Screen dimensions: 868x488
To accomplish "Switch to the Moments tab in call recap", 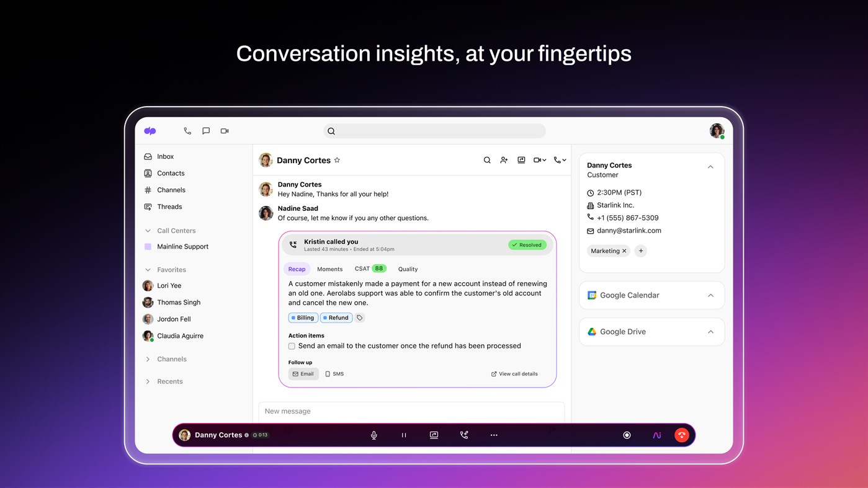I will point(329,268).
